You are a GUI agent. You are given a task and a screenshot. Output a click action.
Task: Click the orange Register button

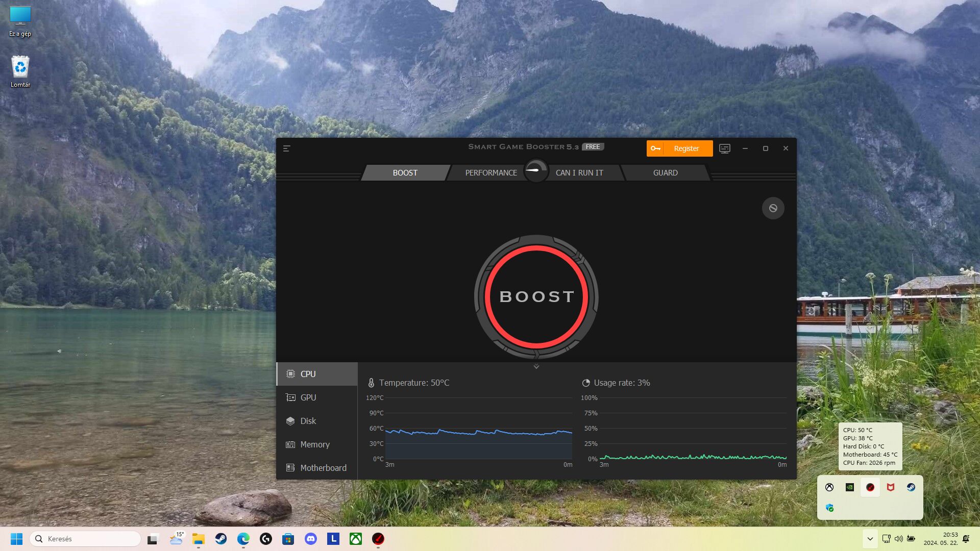click(679, 148)
